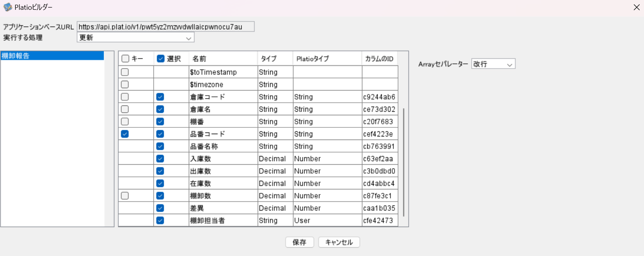Toggle the キー header checkbox
This screenshot has width=644, height=256.
point(125,59)
